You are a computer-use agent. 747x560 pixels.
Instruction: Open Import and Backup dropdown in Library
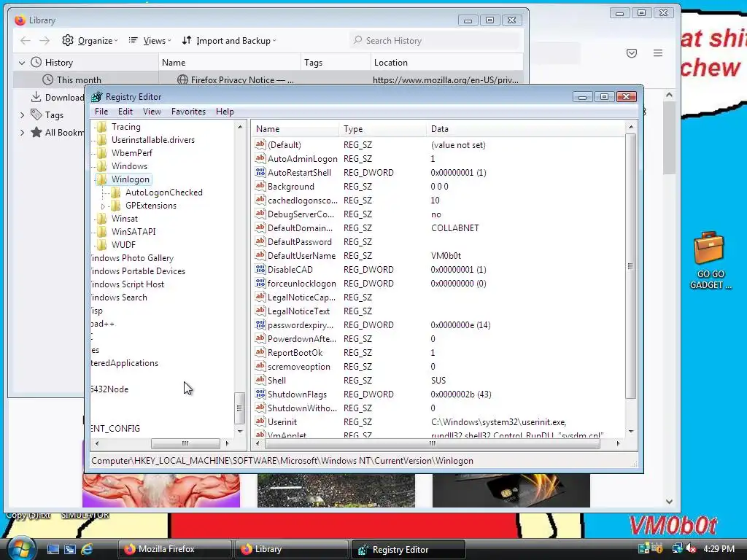coord(228,41)
